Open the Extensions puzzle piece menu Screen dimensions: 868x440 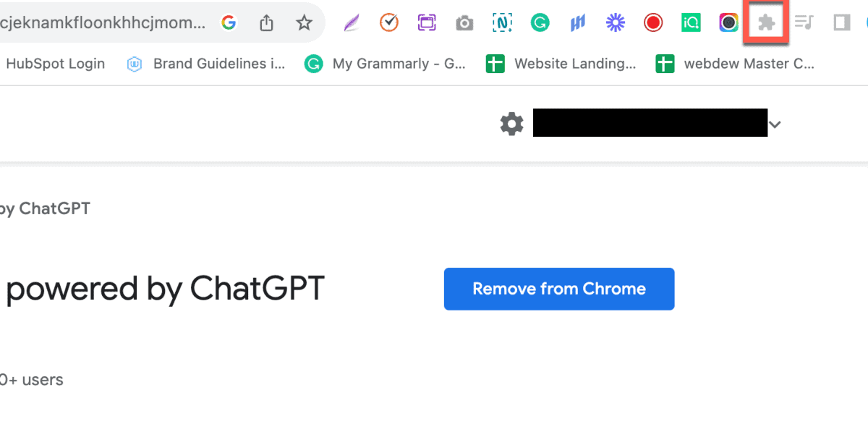(765, 22)
